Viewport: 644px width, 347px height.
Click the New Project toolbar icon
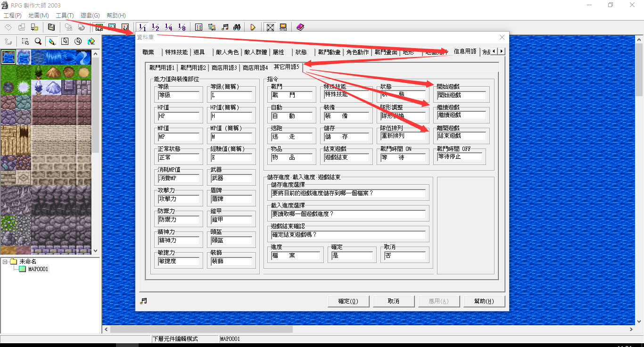point(8,27)
